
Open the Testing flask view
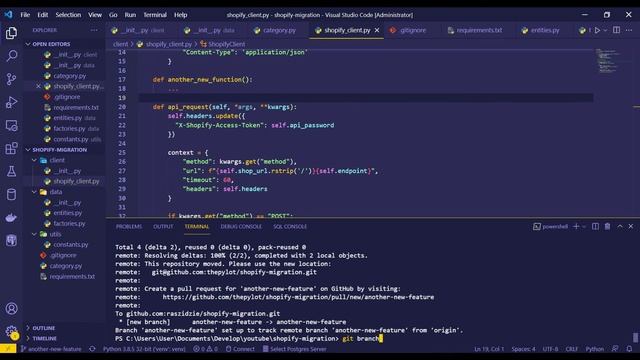[x=11, y=171]
